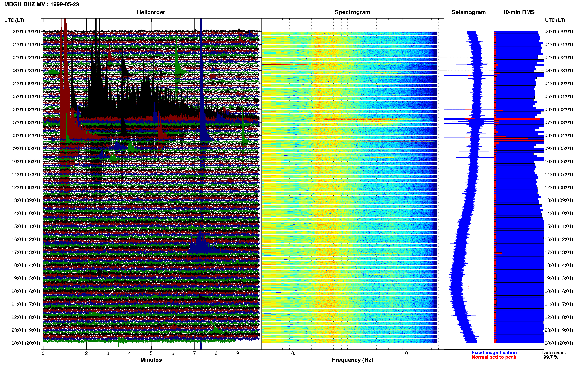Screen dimensions: 588x368
Task: Click tick label 3 on the Minutes axis
Action: [108, 353]
